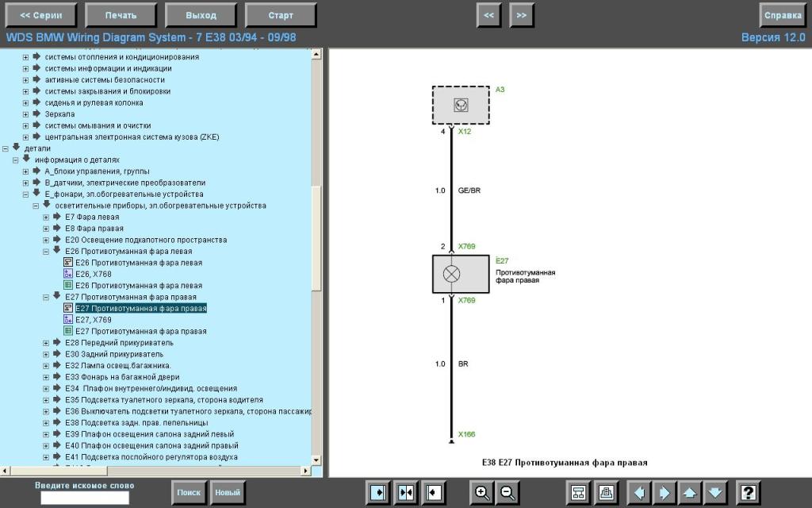
Task: Click the show-diagram-only layout icon
Action: click(434, 492)
